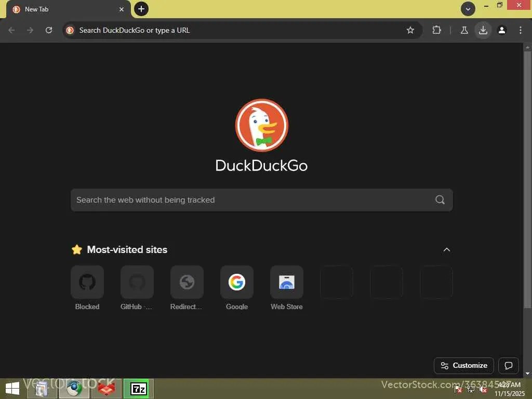This screenshot has height=399, width=532.
Task: Open the red boxes taskbar app
Action: click(107, 389)
